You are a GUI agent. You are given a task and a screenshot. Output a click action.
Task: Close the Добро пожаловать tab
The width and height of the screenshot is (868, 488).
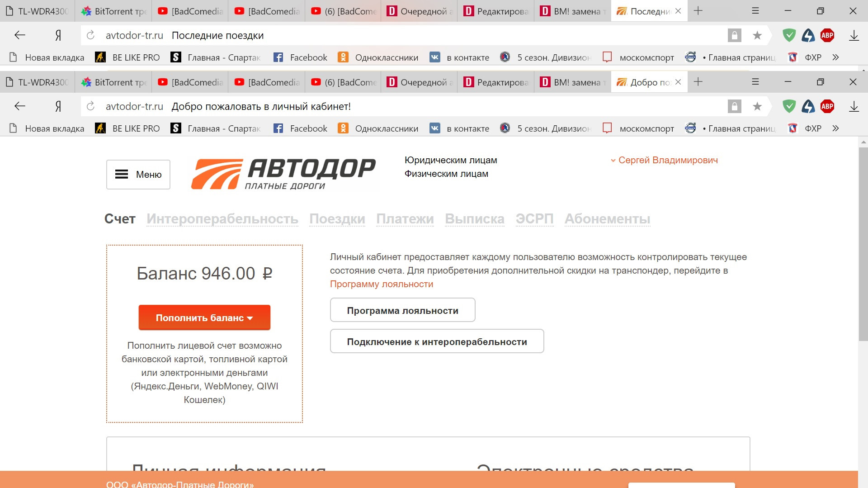(x=678, y=82)
